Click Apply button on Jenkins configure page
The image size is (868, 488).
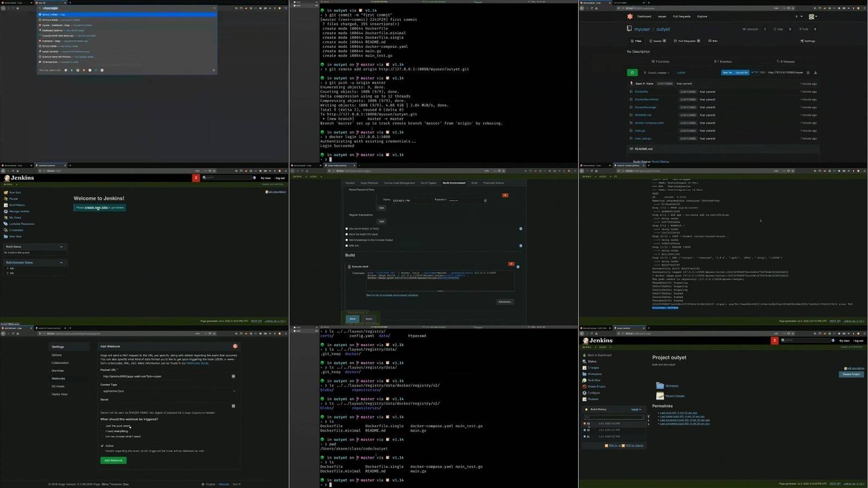[369, 319]
